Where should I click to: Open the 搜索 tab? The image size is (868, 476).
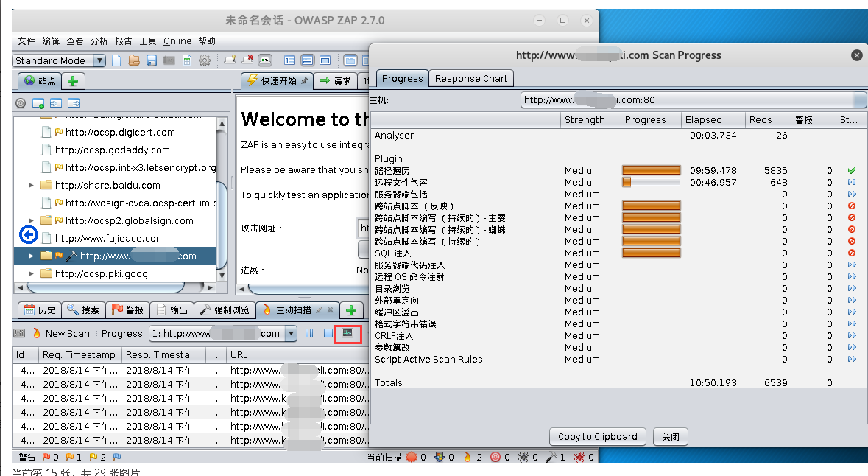83,310
